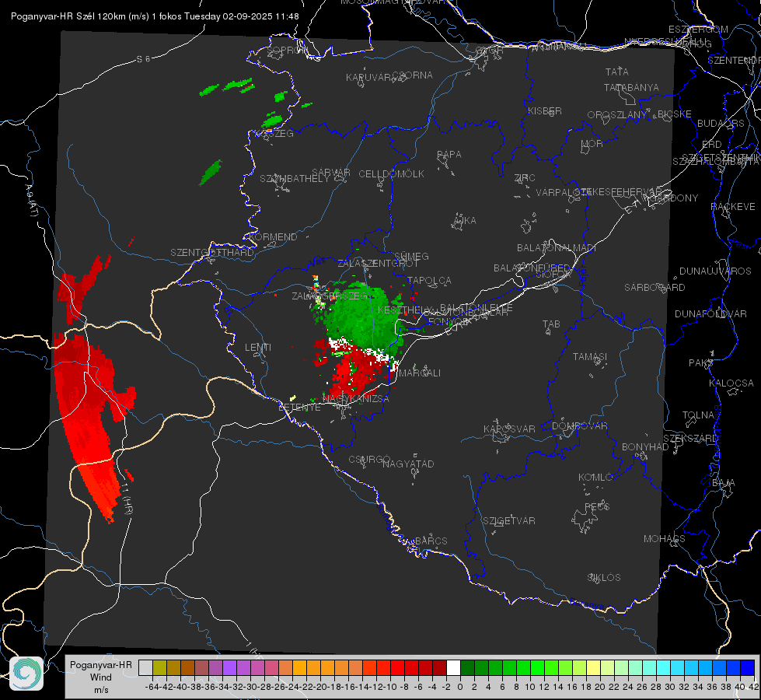Viewport: 761px width, 700px height.
Task: Select the RÁCKEVE city label
Action: click(x=733, y=207)
